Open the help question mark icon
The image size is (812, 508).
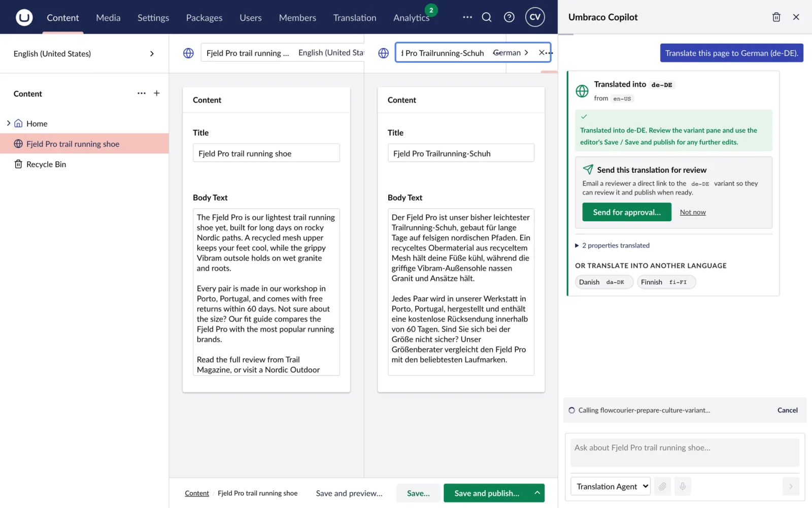click(x=509, y=17)
